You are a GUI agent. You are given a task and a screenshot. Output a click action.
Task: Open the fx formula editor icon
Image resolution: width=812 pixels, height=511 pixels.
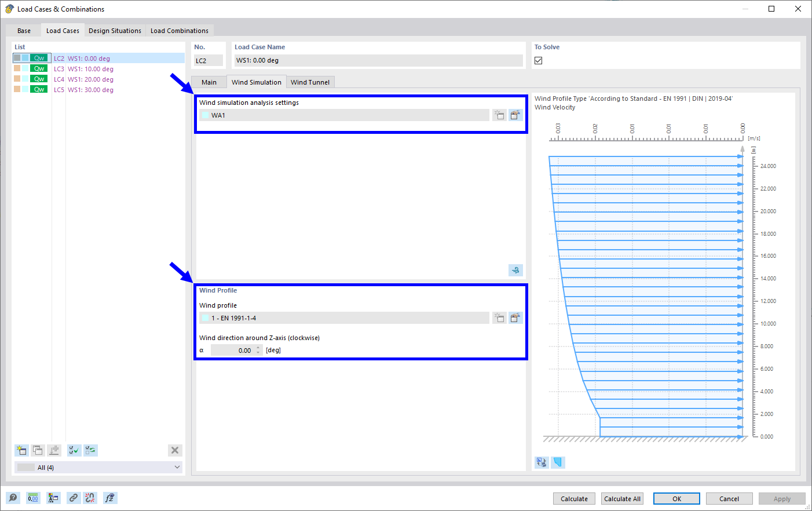(109, 498)
